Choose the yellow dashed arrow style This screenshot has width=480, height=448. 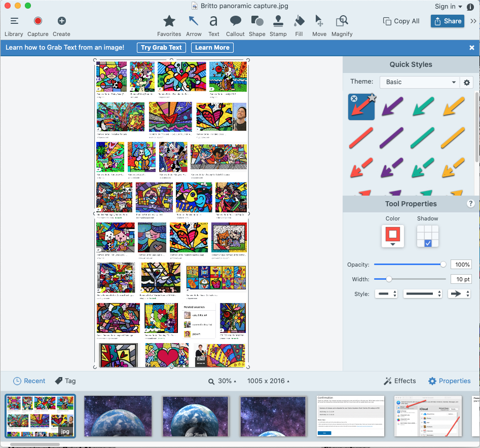[453, 168]
